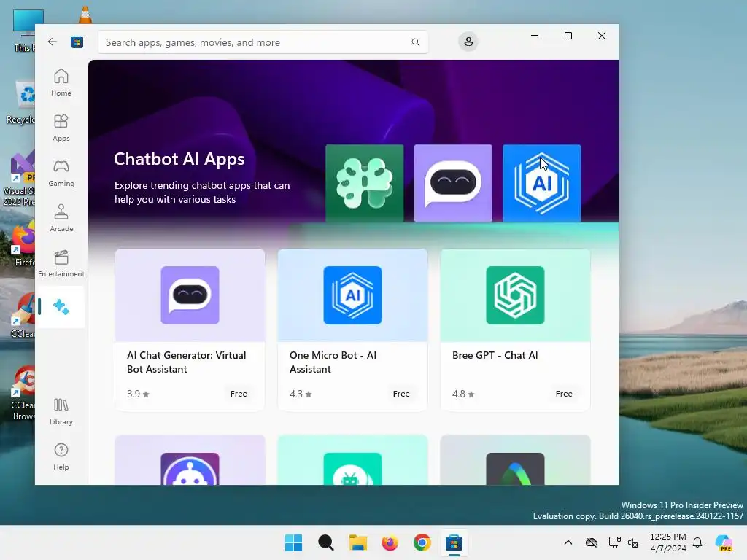Switch to the Gaming section
The image size is (747, 560).
[x=61, y=173]
